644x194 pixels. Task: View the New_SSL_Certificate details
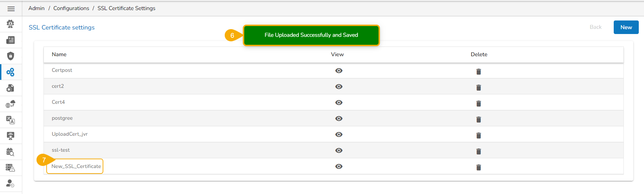pos(339,167)
